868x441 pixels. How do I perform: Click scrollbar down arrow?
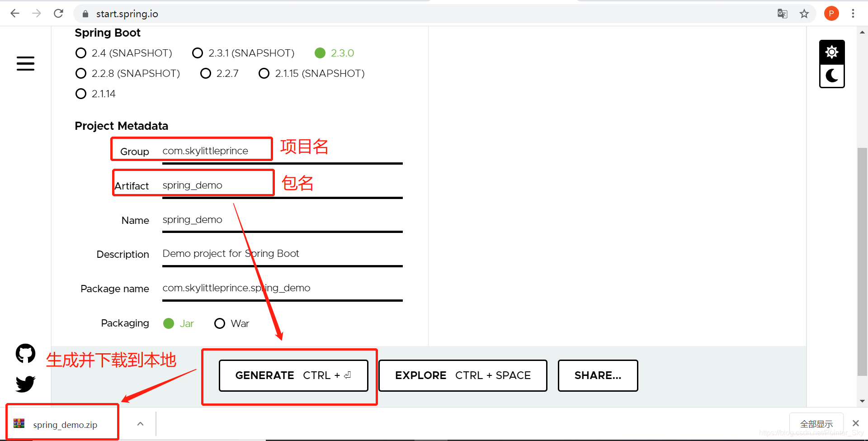(x=862, y=401)
